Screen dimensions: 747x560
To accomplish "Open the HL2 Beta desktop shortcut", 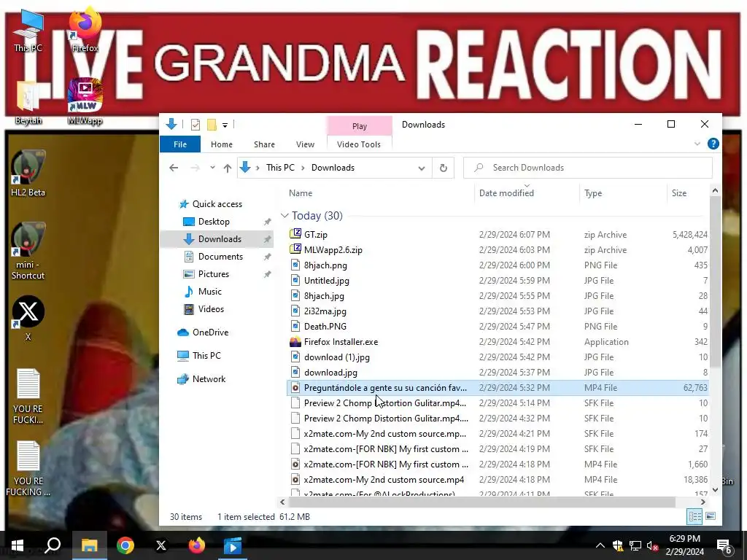I will [x=28, y=174].
